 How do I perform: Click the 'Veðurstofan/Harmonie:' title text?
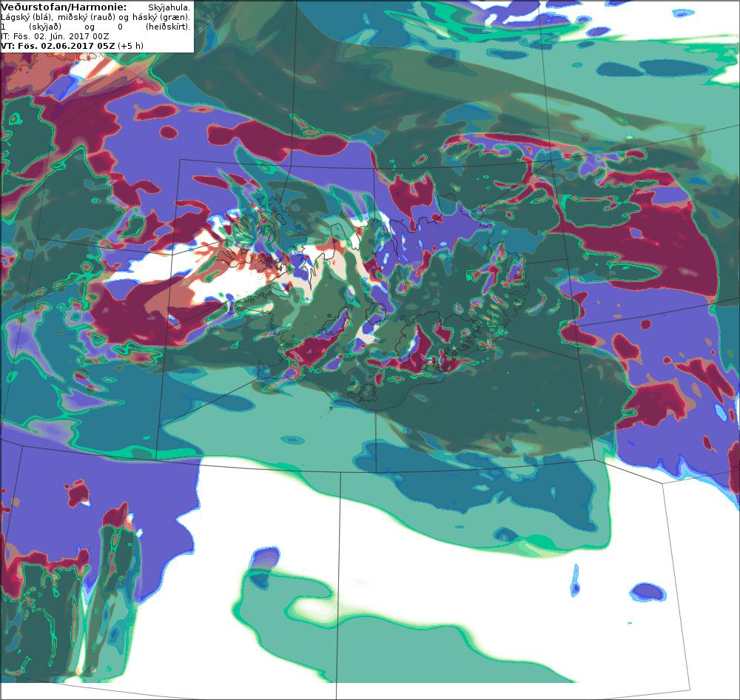click(64, 7)
